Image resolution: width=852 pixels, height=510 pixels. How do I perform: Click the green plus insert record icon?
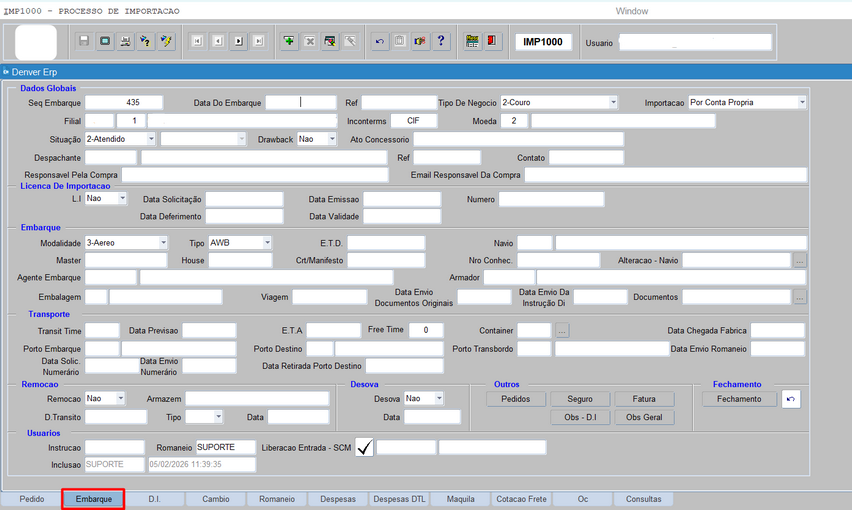[289, 41]
